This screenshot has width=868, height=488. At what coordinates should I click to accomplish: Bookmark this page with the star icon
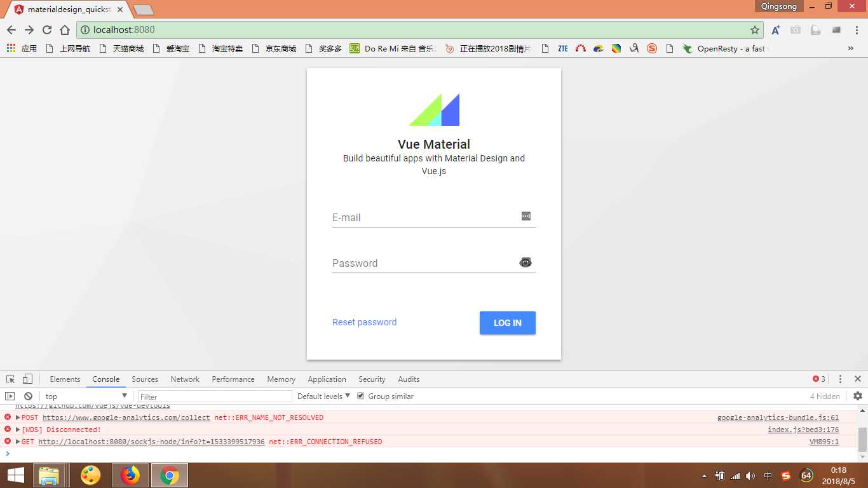755,30
